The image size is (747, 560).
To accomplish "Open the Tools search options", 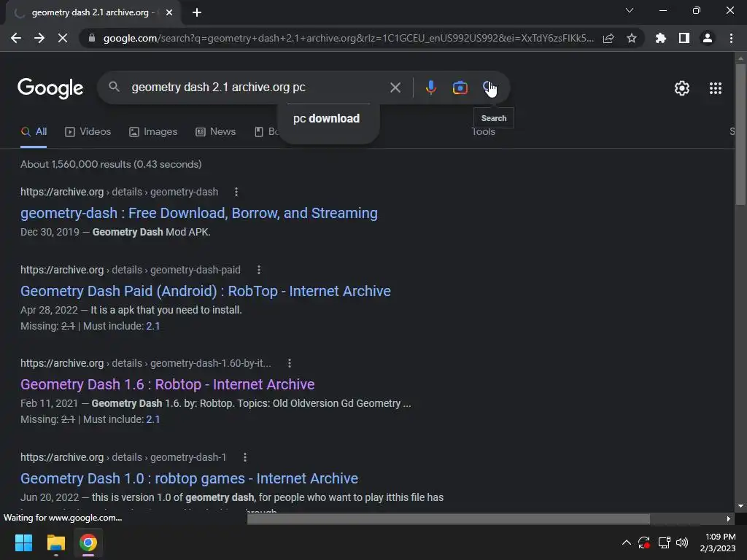I will [x=483, y=133].
